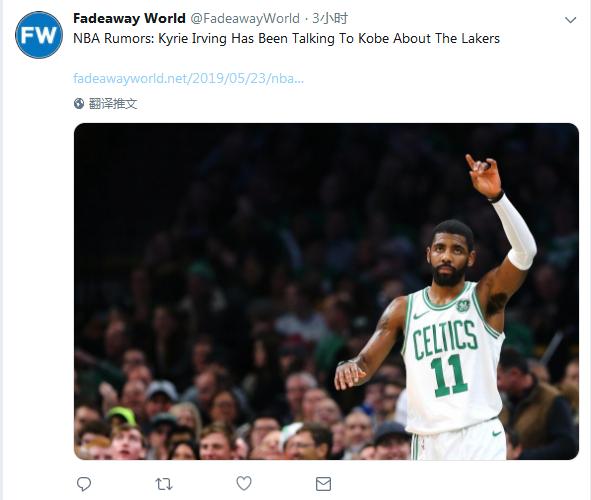The image size is (591, 500).
Task: Click the NBA Rumors tweet headline text
Action: 286,38
